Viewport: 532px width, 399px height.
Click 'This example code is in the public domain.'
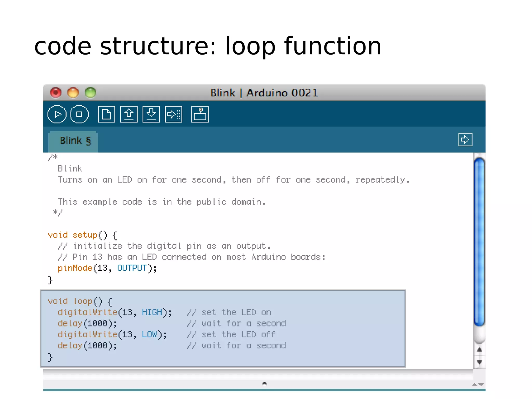pyautogui.click(x=162, y=202)
